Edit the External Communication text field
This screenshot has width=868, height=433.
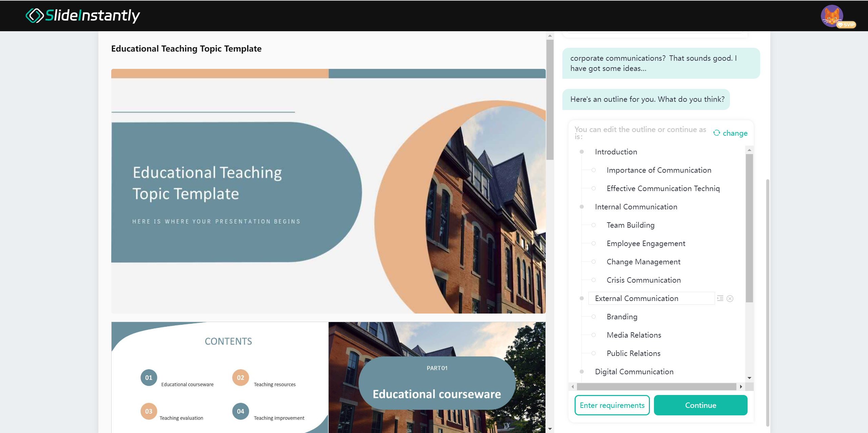651,298
